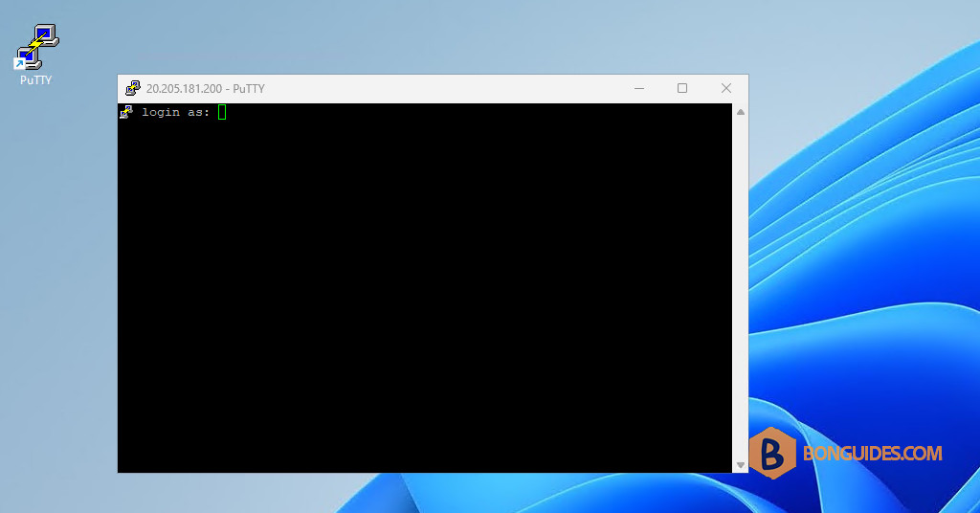Select the 'PuTTY' desktop icon label
Screen dimensions: 980x513
pos(35,80)
